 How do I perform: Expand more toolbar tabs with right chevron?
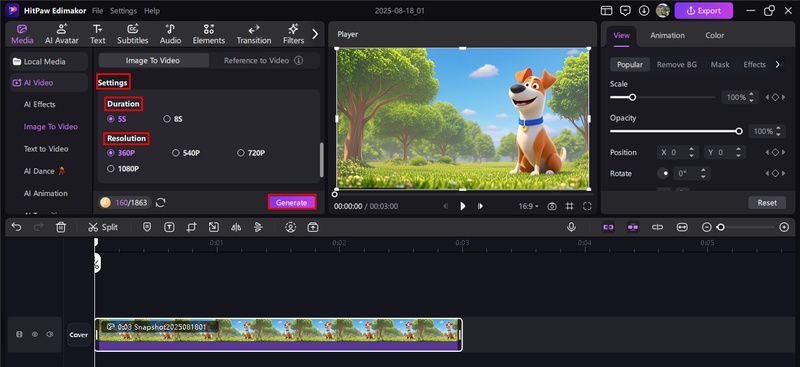click(315, 34)
